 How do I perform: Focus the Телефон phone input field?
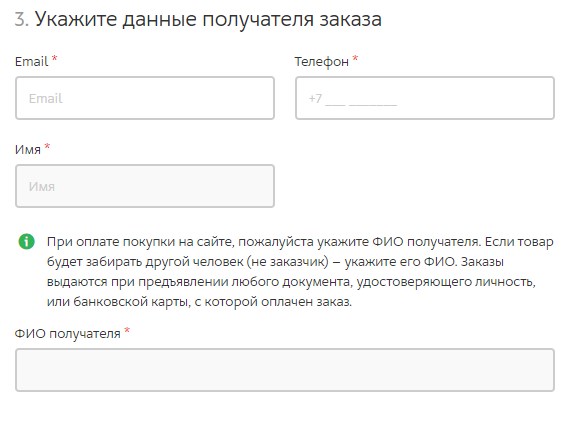(x=425, y=98)
